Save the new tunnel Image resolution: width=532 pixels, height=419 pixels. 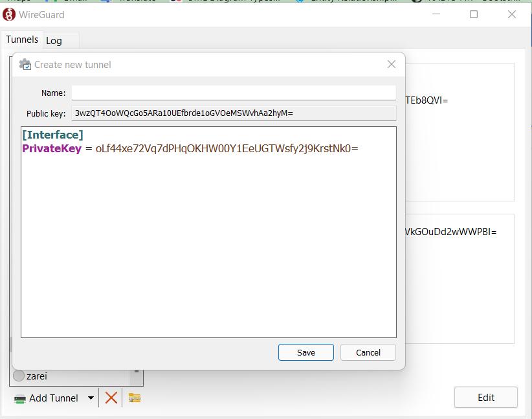click(x=305, y=352)
